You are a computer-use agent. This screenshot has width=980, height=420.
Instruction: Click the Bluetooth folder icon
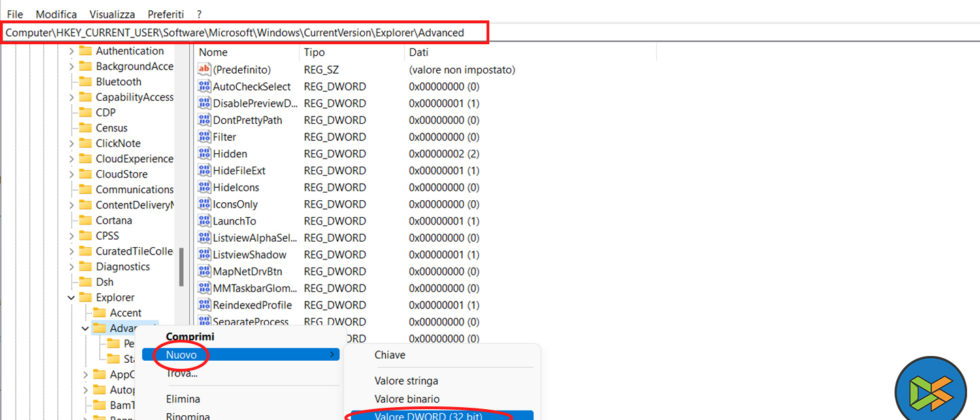(85, 82)
